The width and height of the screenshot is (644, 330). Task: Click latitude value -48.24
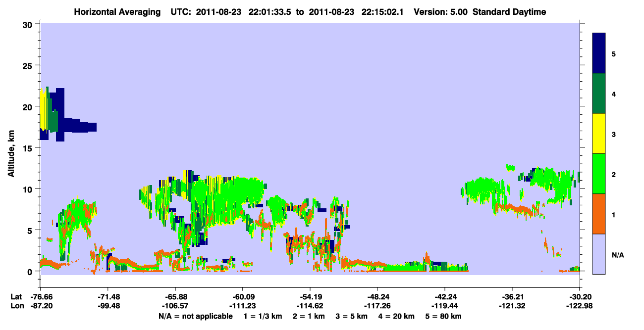click(377, 297)
